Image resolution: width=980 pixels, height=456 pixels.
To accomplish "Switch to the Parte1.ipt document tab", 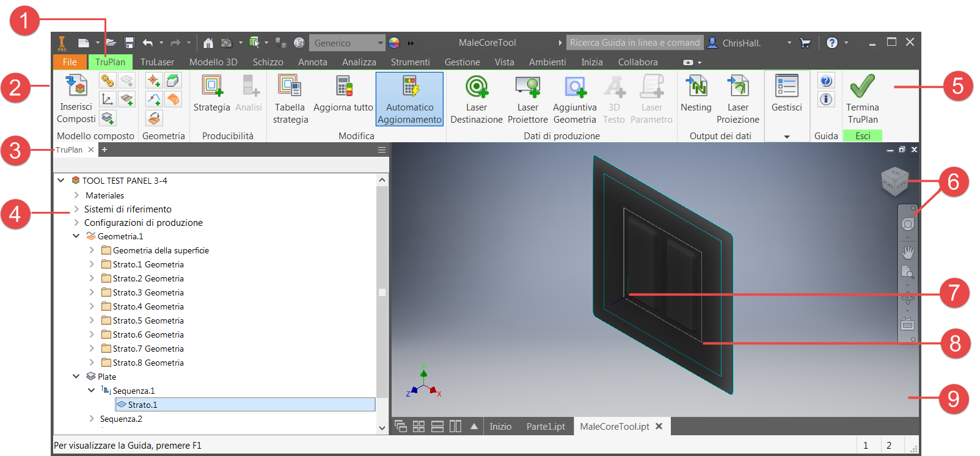I will [546, 426].
